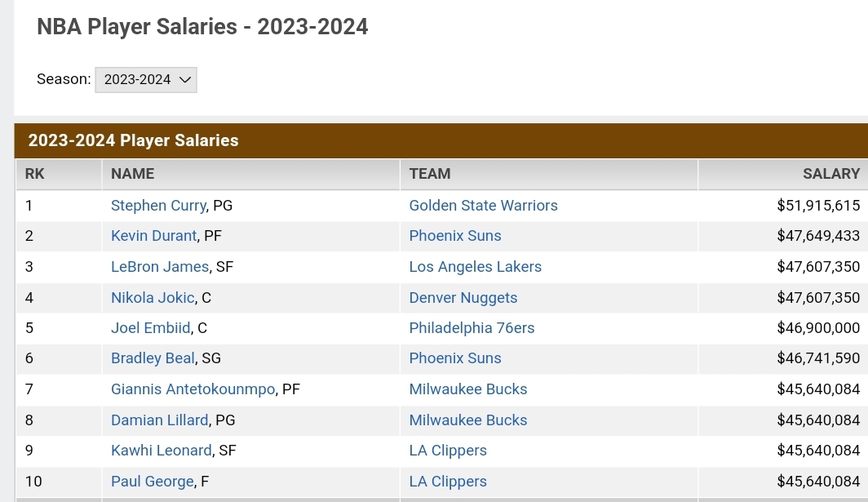Open the Season dropdown selector

click(x=146, y=80)
